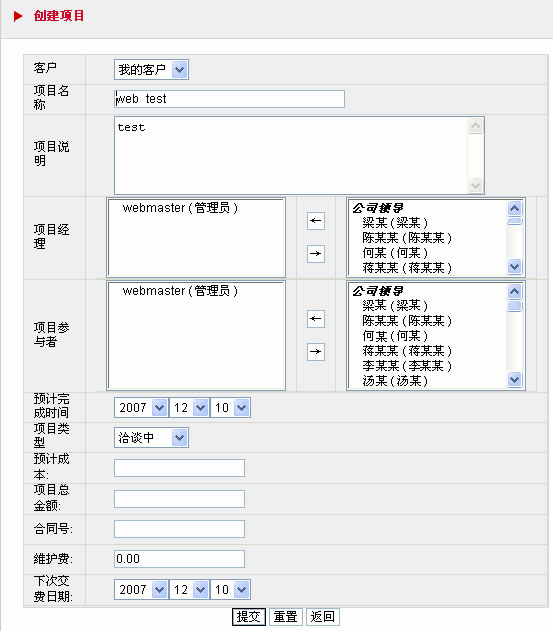Open the 预计完成时间 year dropdown
553x631 pixels.
click(141, 408)
